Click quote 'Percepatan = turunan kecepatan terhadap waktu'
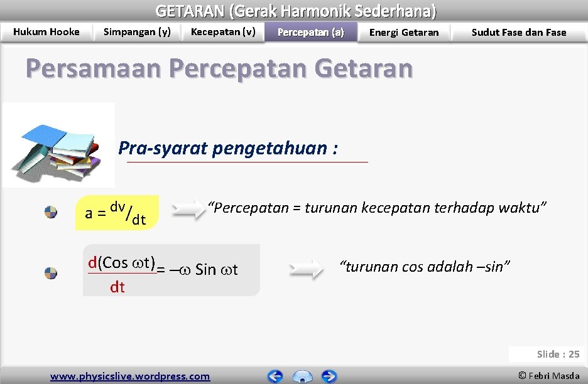Screen dimensions: 588x384 [377, 208]
